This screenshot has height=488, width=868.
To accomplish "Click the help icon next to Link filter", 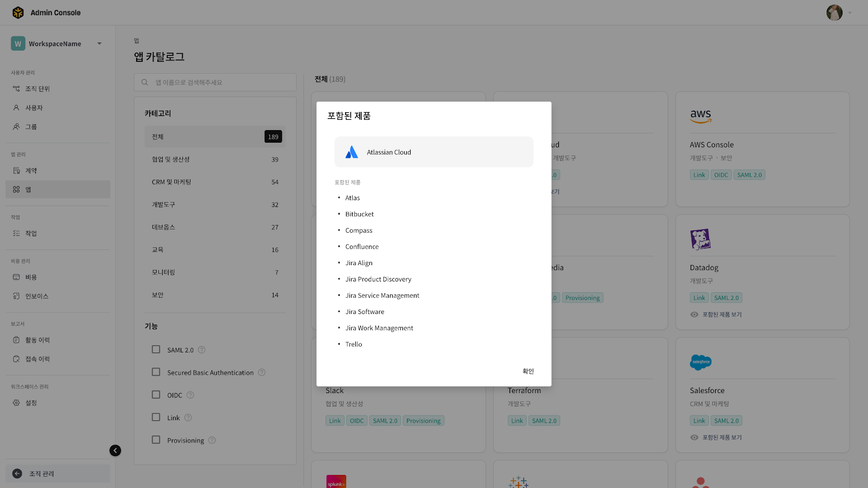I will (188, 418).
